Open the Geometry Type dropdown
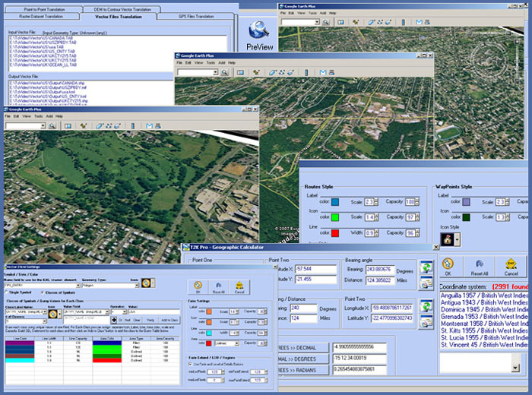532x395 pixels. click(137, 286)
